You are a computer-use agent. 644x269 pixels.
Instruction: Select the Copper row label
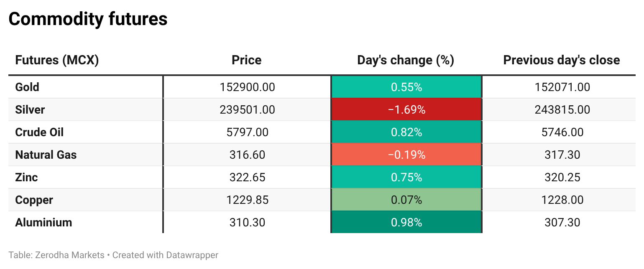pos(34,200)
